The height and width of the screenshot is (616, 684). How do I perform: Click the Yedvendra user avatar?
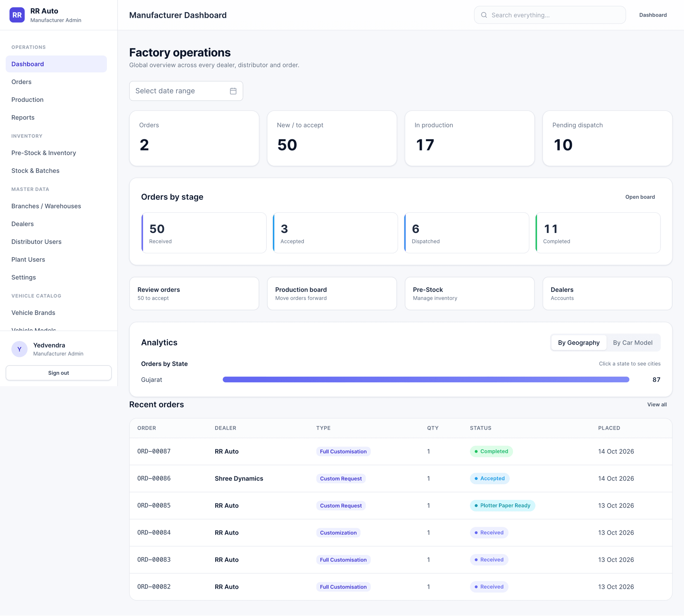(19, 349)
